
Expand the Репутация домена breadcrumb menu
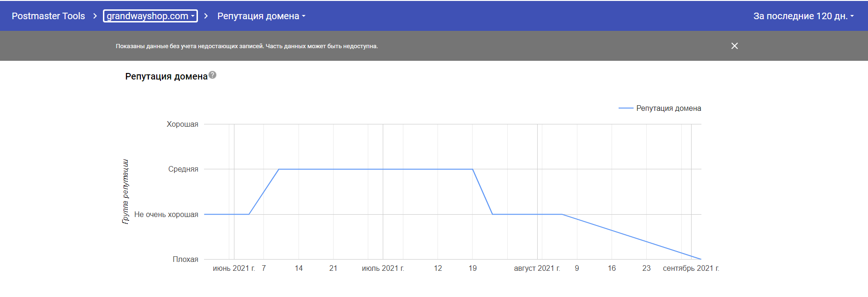261,16
